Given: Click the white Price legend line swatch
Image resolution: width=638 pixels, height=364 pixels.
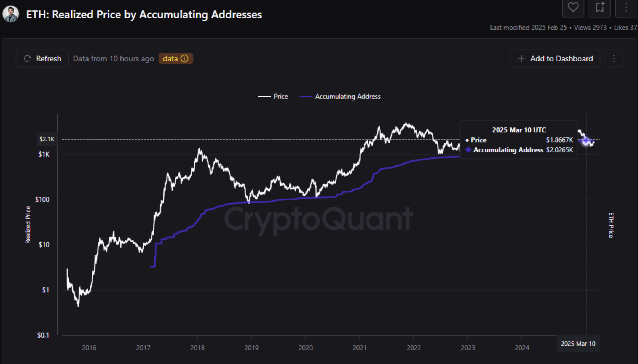Looking at the screenshot, I should pyautogui.click(x=264, y=97).
